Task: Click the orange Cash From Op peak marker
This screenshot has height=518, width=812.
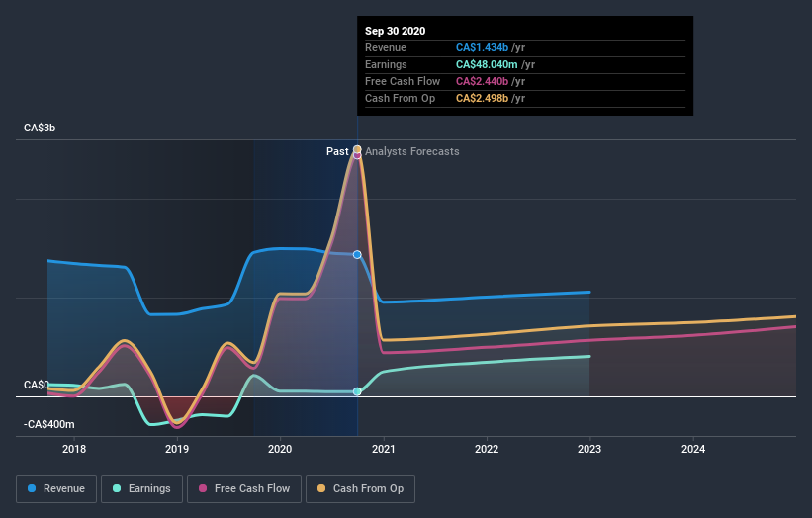Action: [x=357, y=149]
